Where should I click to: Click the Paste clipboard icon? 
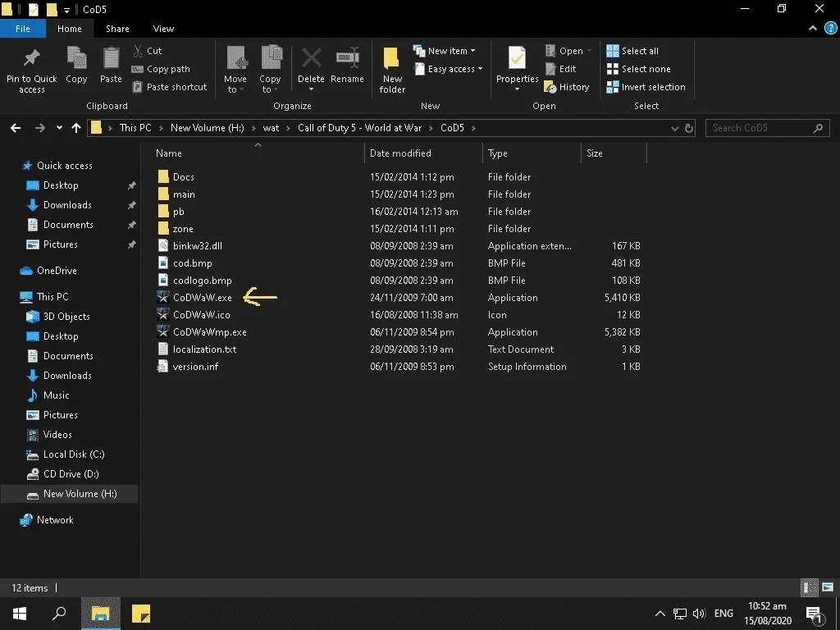coord(111,58)
